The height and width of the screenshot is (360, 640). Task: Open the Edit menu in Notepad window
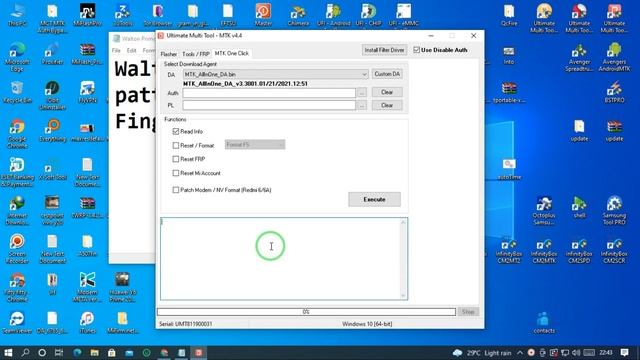(131, 51)
